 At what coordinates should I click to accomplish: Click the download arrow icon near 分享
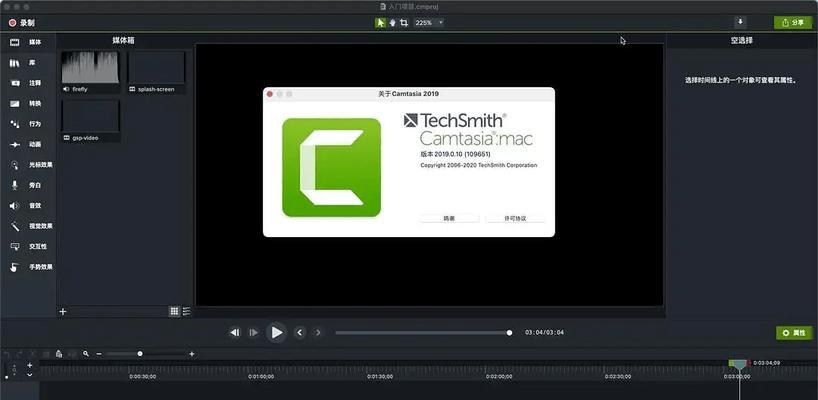(x=740, y=22)
